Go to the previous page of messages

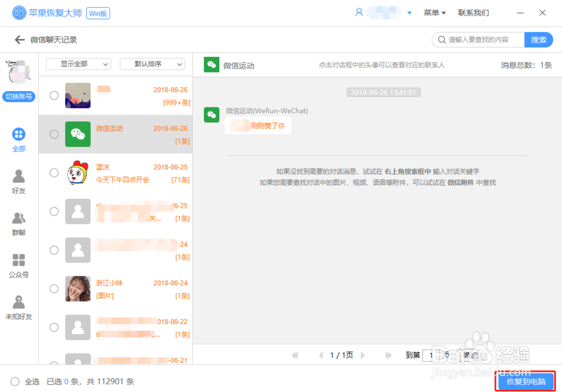[x=321, y=355]
